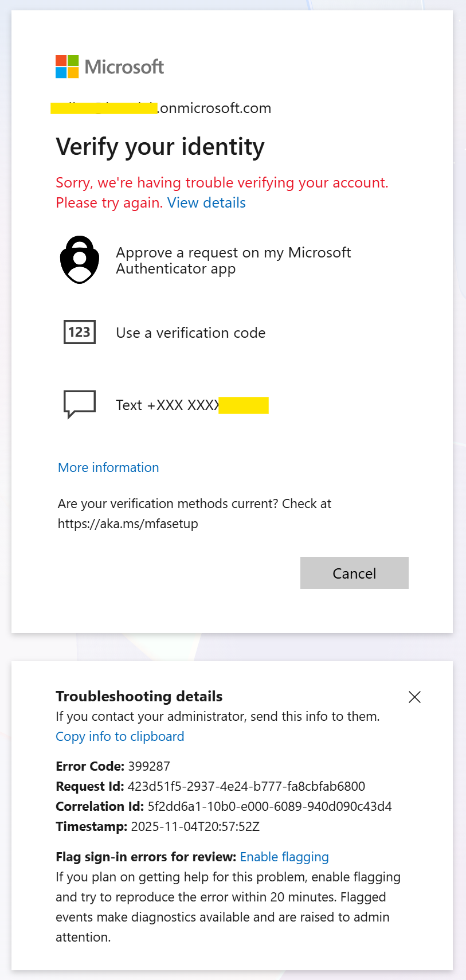The width and height of the screenshot is (466, 980).
Task: Open the View details link
Action: (x=206, y=202)
